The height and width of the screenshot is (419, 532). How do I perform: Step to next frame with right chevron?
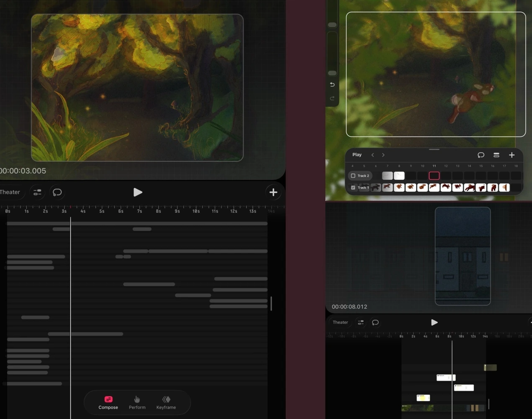[383, 155]
